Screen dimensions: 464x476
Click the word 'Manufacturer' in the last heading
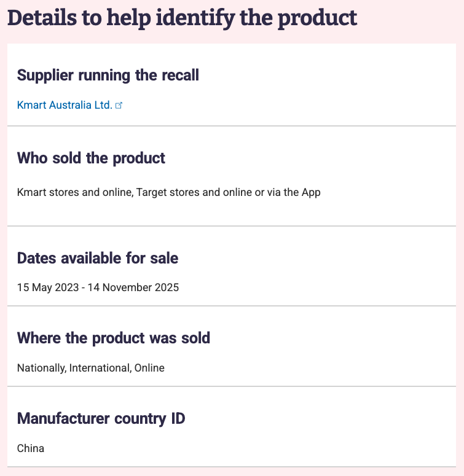coord(64,419)
